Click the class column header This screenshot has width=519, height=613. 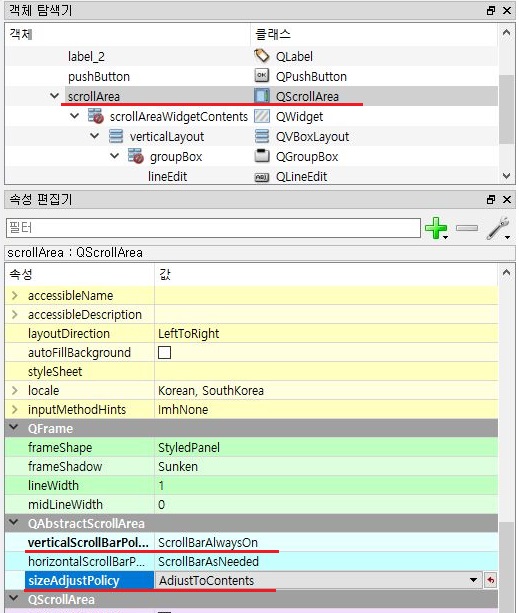[x=374, y=34]
